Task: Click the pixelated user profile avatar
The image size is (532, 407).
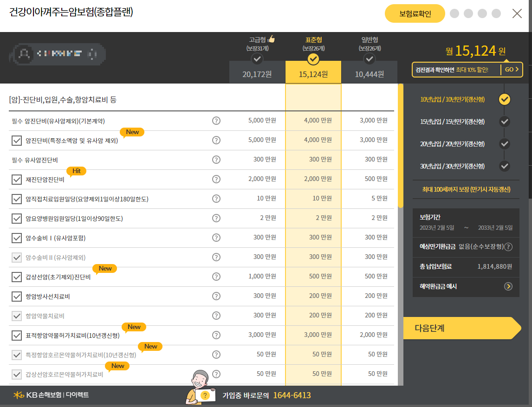Action: click(25, 54)
